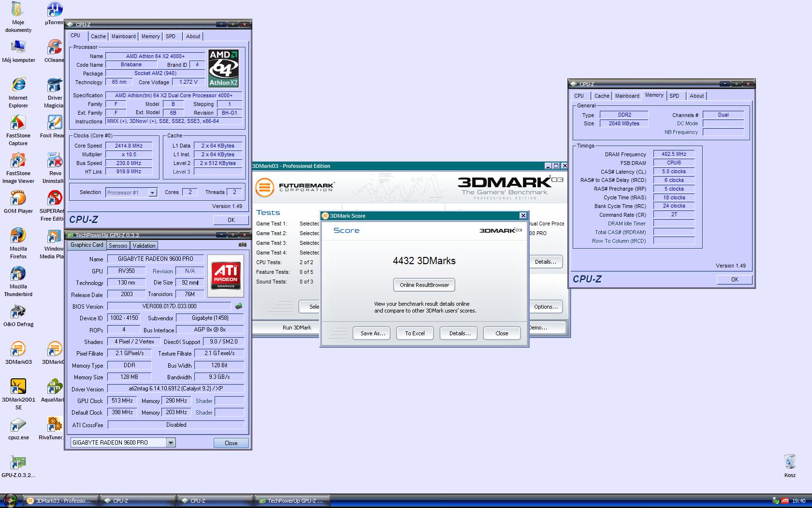Launch Internet Explorer from desktop

click(18, 92)
